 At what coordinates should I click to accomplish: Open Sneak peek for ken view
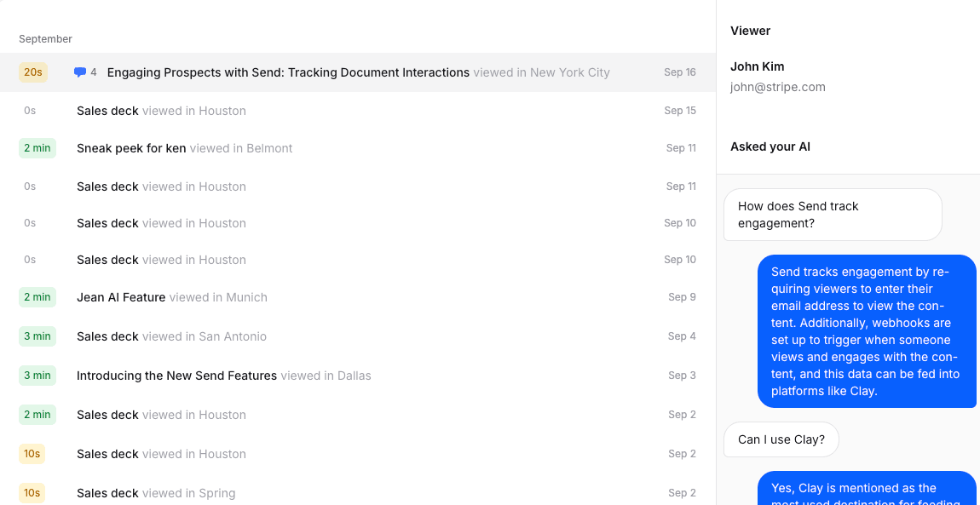[131, 148]
